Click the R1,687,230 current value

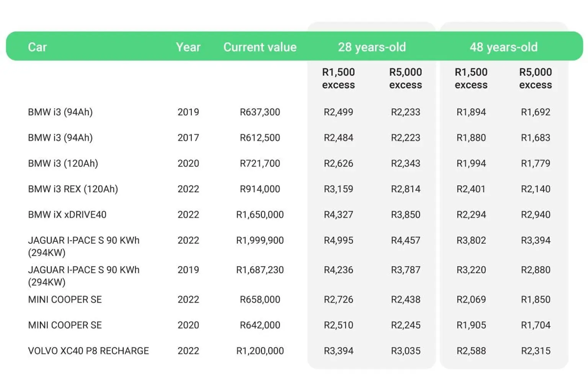(260, 270)
